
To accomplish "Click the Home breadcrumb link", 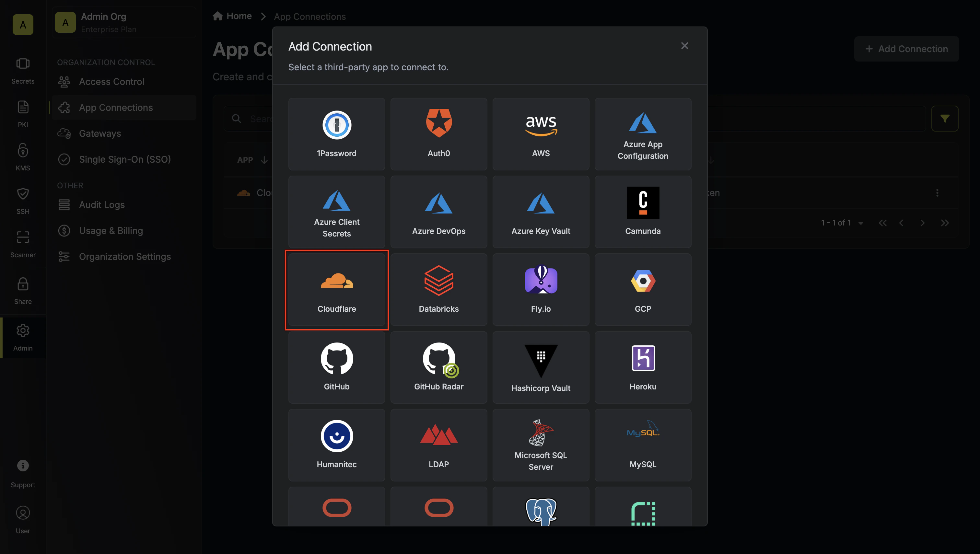I will pyautogui.click(x=232, y=16).
